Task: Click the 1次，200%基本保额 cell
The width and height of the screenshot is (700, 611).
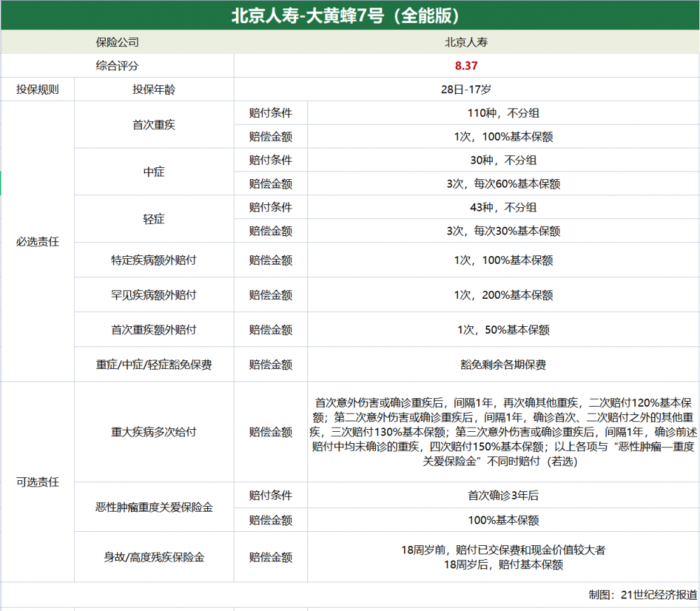Action: (x=503, y=295)
